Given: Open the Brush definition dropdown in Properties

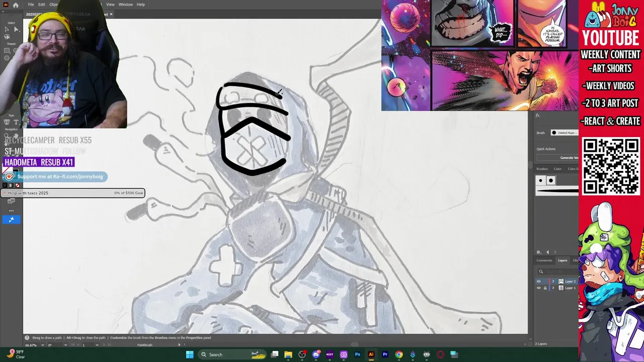Looking at the screenshot, I should point(565,133).
